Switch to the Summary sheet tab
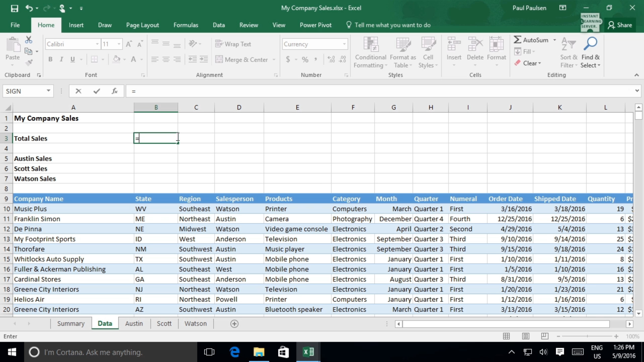The width and height of the screenshot is (644, 362). pos(71,323)
